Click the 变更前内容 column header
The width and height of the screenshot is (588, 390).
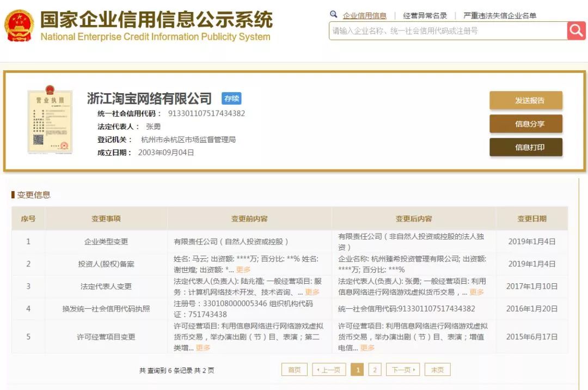coord(249,218)
